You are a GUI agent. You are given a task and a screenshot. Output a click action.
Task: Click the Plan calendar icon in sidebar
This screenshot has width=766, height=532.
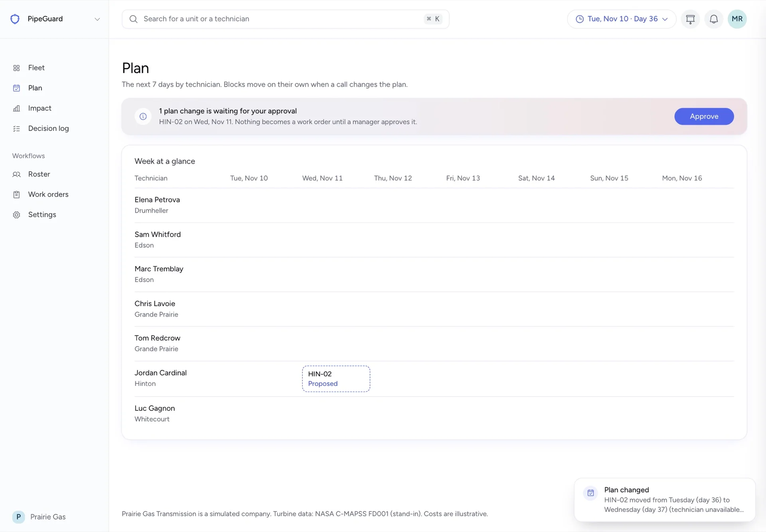16,88
